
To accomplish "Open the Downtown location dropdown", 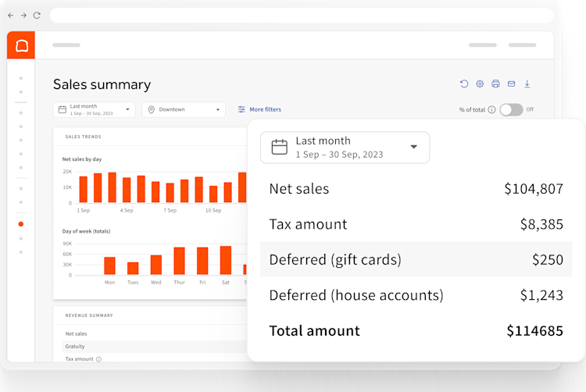I will (x=184, y=110).
